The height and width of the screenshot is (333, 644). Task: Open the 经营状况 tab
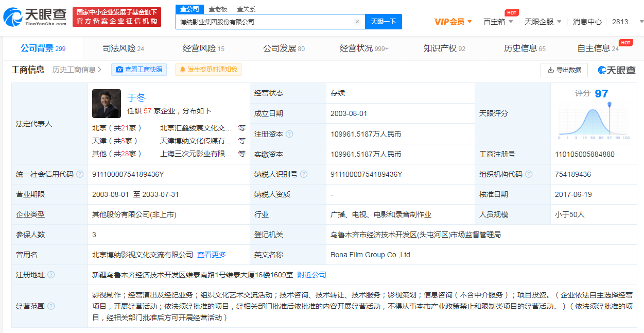pos(364,48)
